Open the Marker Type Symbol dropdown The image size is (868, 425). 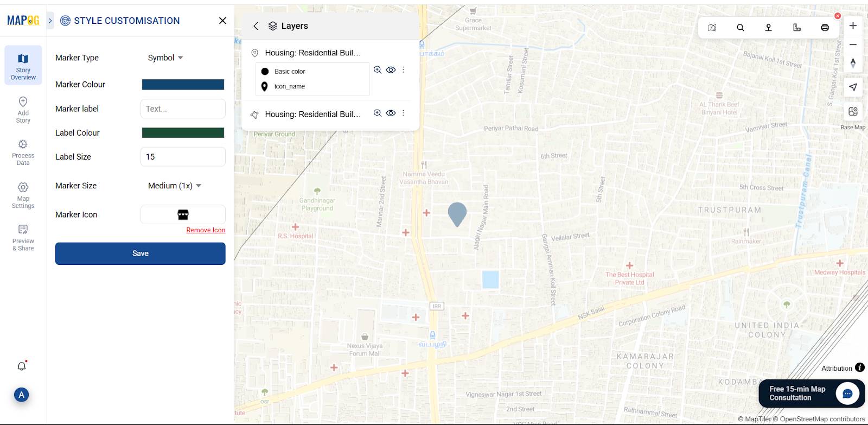(165, 58)
